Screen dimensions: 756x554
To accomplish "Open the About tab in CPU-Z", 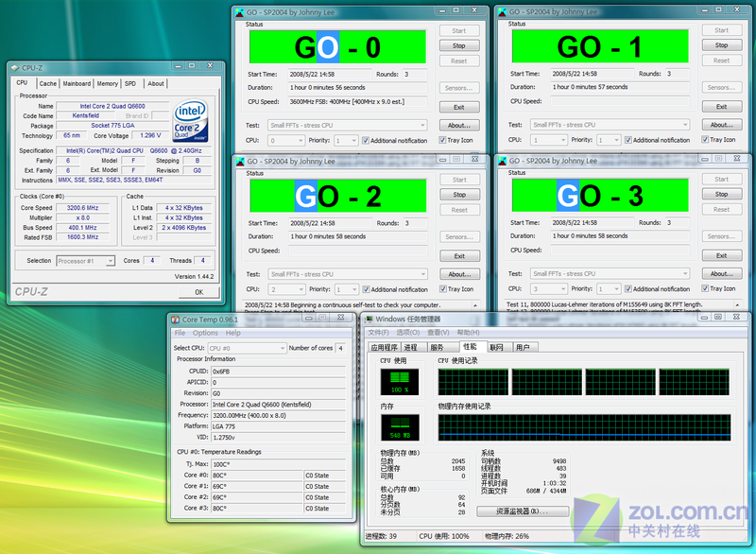I will click(156, 84).
